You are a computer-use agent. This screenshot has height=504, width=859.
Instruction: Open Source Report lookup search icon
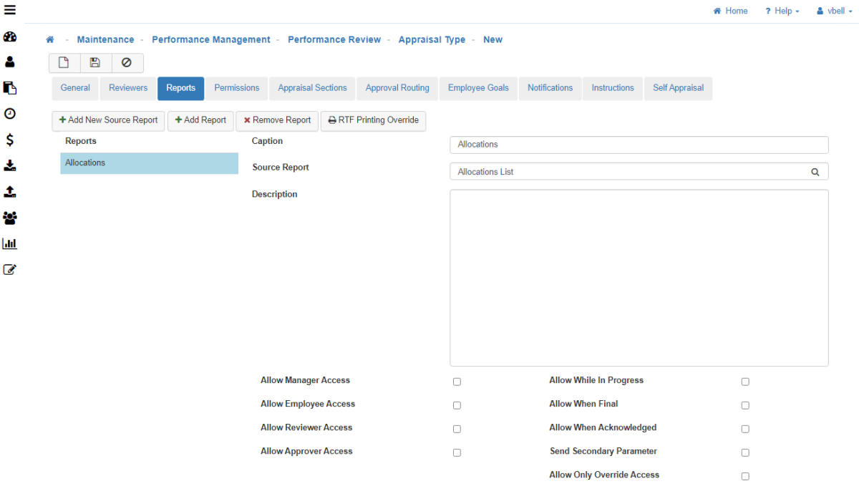815,172
